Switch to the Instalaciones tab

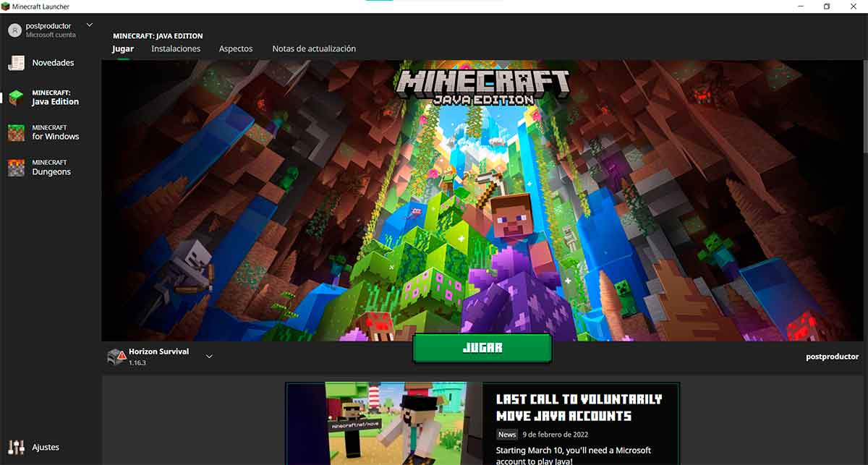(x=176, y=48)
